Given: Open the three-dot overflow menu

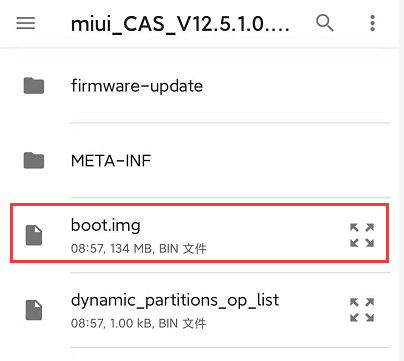Looking at the screenshot, I should coord(373,23).
